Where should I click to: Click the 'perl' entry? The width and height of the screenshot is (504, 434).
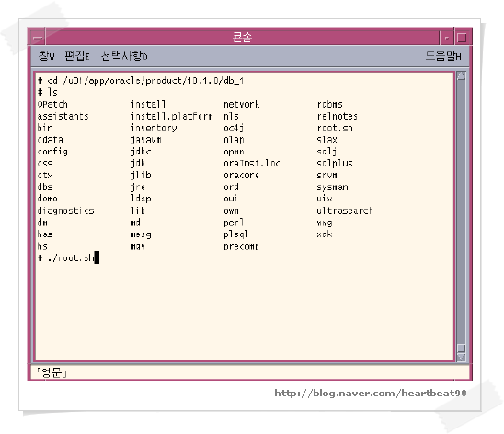coord(234,223)
